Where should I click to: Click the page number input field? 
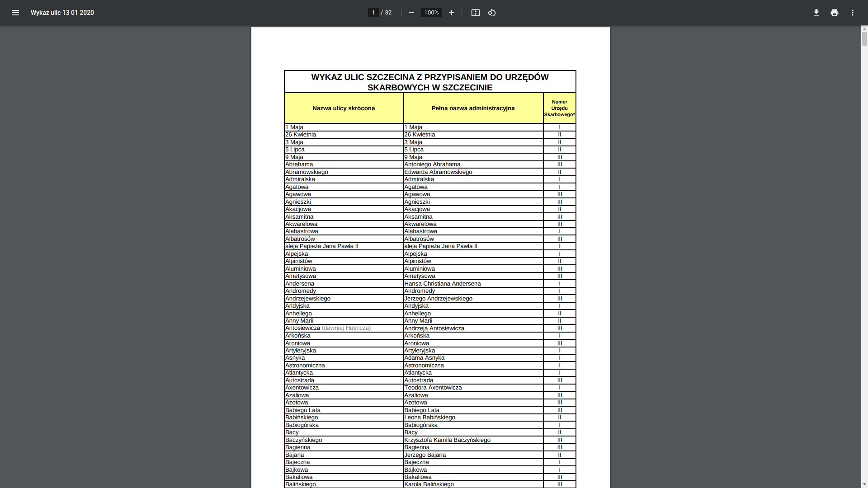pyautogui.click(x=373, y=13)
